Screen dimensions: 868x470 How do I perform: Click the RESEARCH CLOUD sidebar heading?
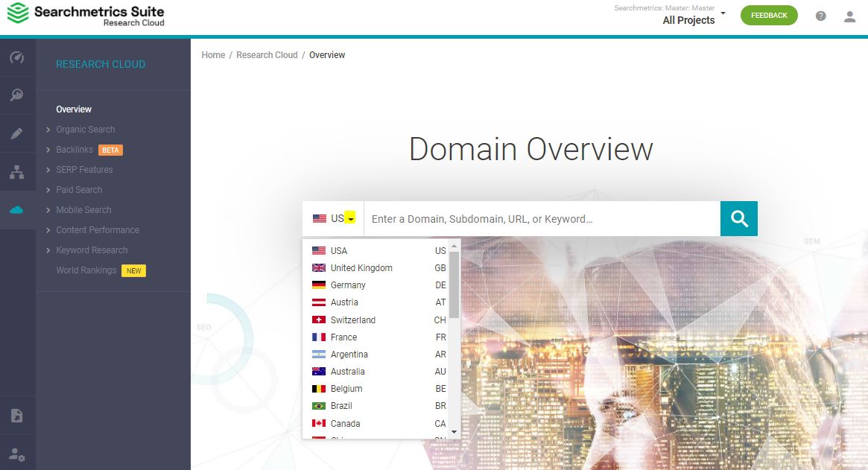101,64
